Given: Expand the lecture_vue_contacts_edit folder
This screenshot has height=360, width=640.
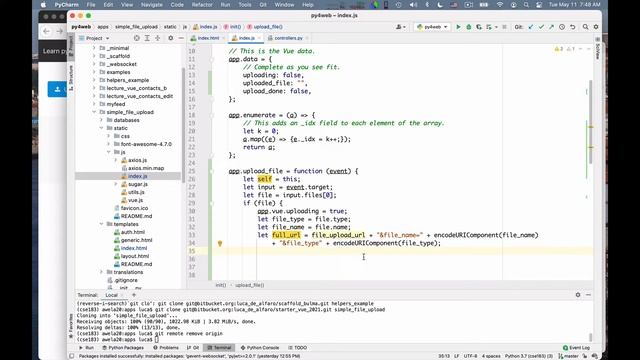Looking at the screenshot, I should point(94,96).
